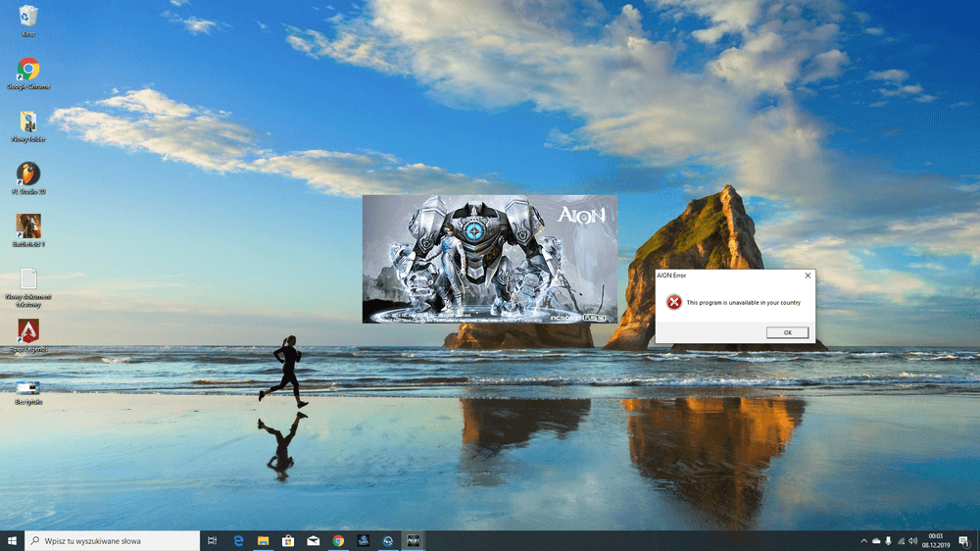Select the Battlefield 1 desktop shortcut
Screen dimensions: 980x551
point(28,226)
